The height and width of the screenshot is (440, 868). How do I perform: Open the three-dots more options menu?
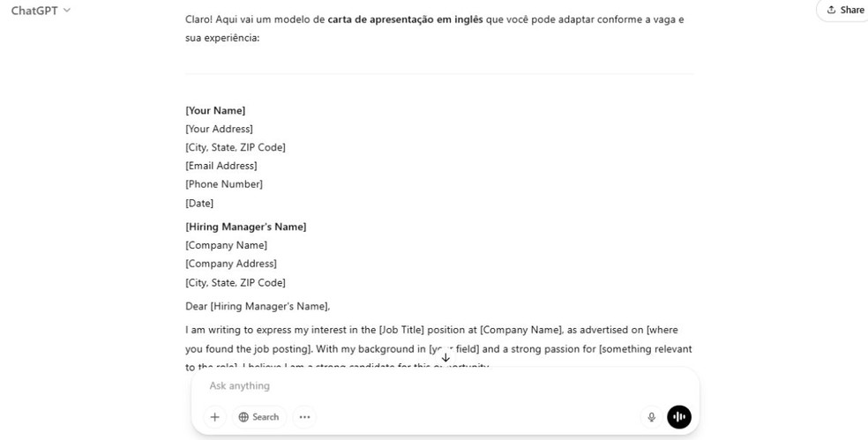304,417
